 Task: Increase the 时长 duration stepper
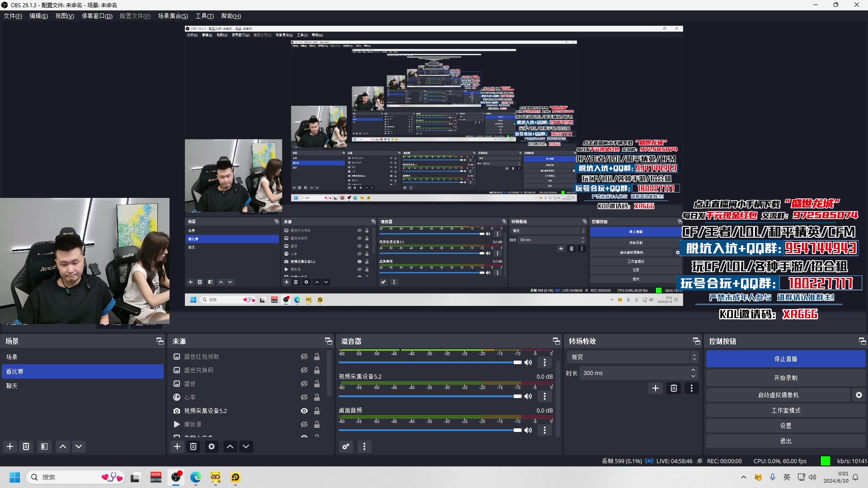(x=693, y=370)
